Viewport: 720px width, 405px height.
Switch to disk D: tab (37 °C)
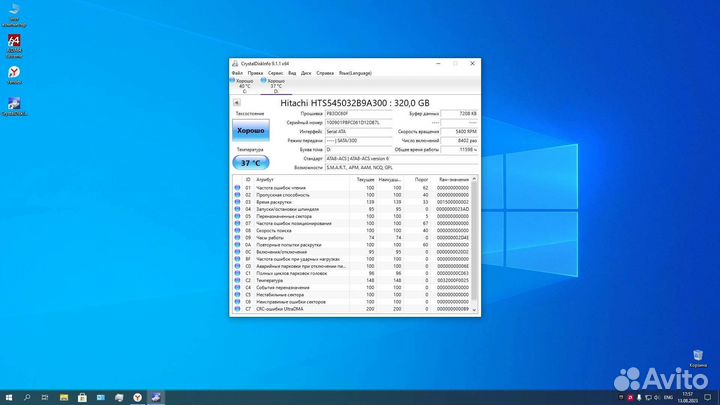(x=274, y=86)
